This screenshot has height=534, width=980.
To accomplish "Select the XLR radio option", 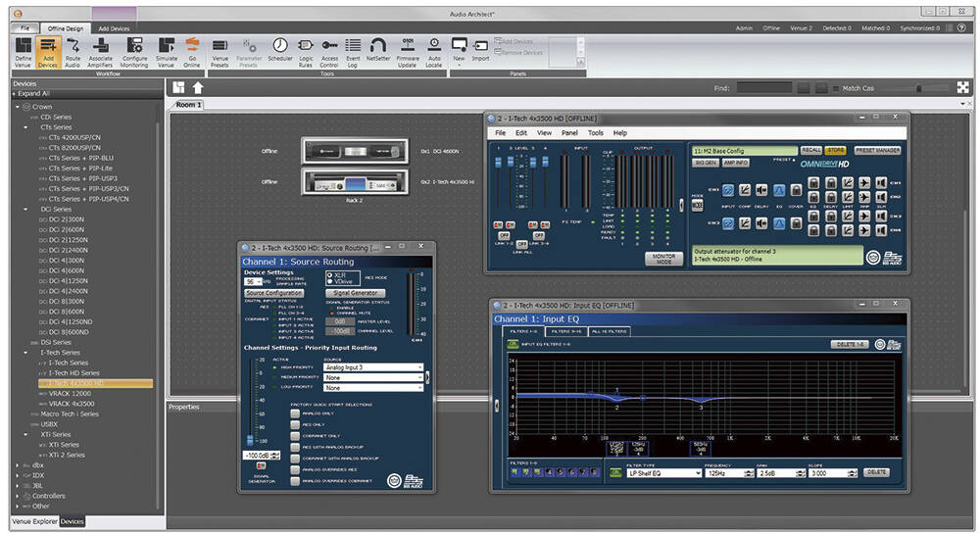I will [x=330, y=274].
